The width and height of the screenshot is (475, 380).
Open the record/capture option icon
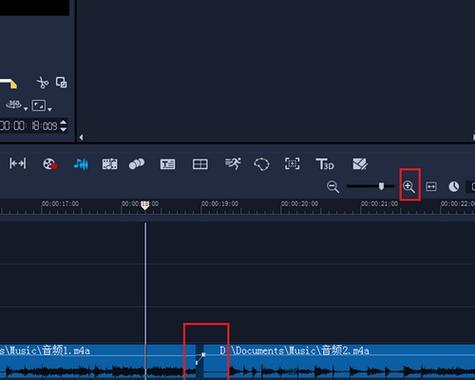click(x=50, y=164)
